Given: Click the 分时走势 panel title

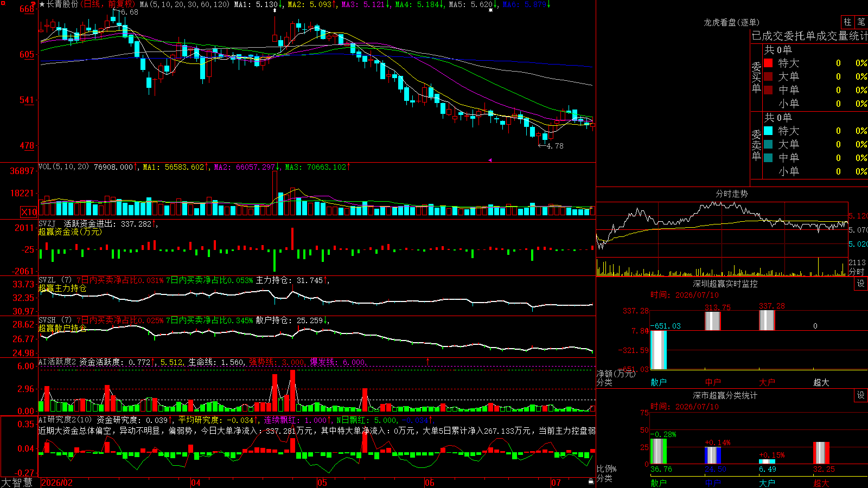Looking at the screenshot, I should (732, 194).
